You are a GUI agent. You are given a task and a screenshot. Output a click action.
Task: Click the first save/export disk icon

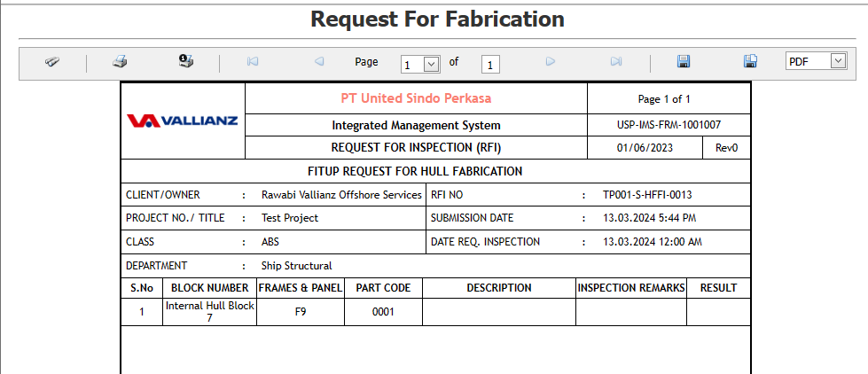pyautogui.click(x=684, y=61)
